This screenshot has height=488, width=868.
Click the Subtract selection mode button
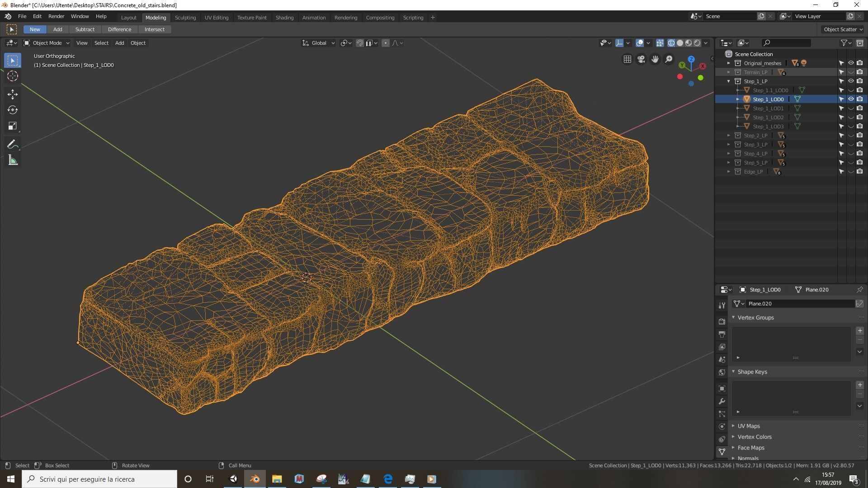(x=85, y=29)
